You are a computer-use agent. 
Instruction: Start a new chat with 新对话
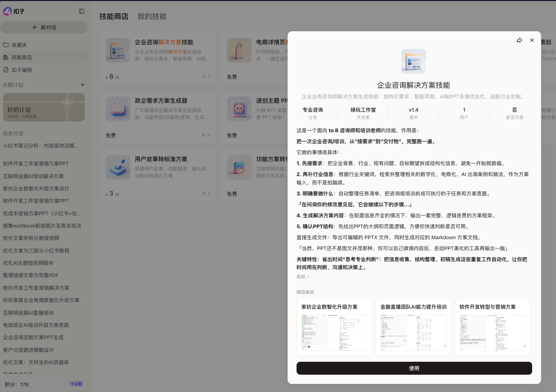tap(44, 27)
